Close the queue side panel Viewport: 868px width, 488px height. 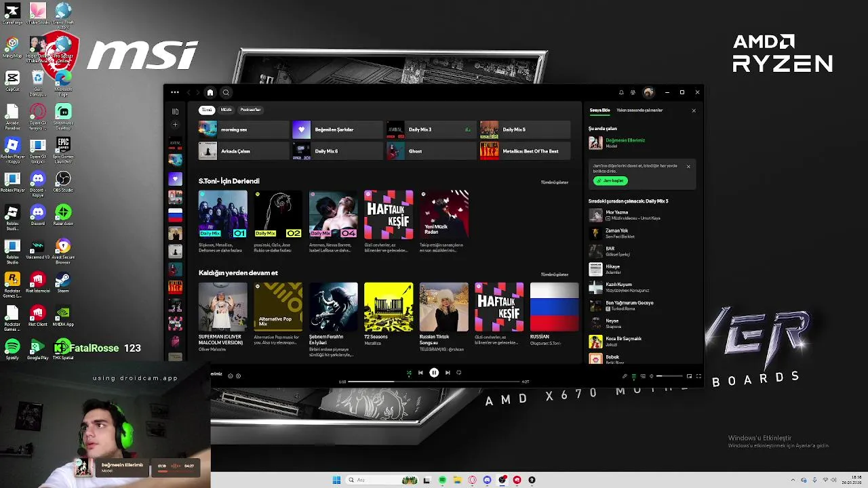click(x=694, y=110)
